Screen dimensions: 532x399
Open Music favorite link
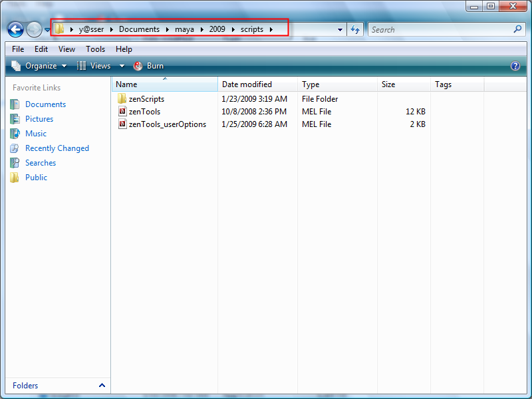36,134
